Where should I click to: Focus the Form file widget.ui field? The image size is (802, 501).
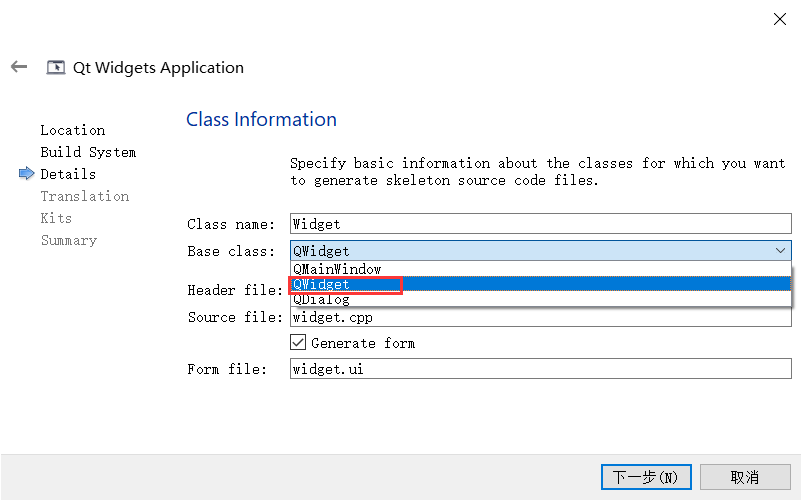pyautogui.click(x=541, y=369)
